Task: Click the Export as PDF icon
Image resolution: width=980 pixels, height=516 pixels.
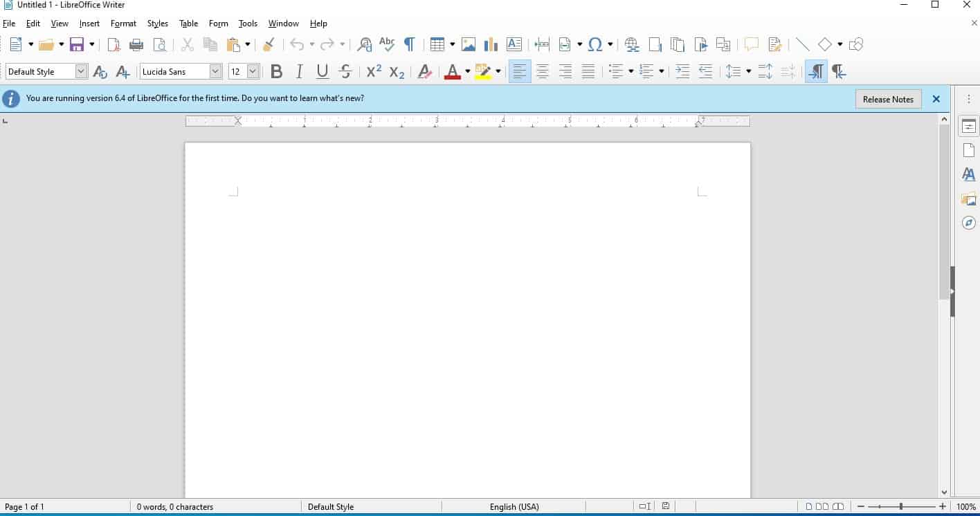Action: (x=114, y=45)
